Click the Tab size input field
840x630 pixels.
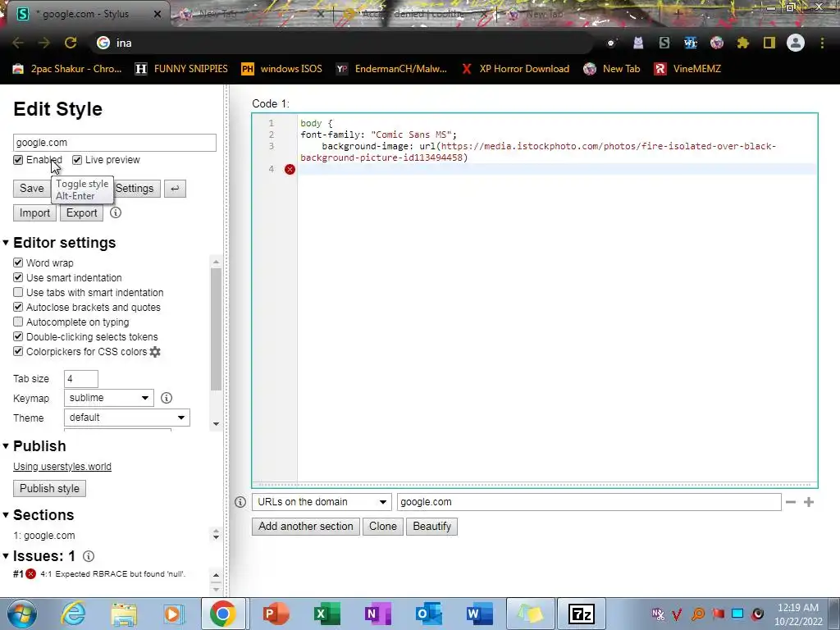[x=81, y=379]
